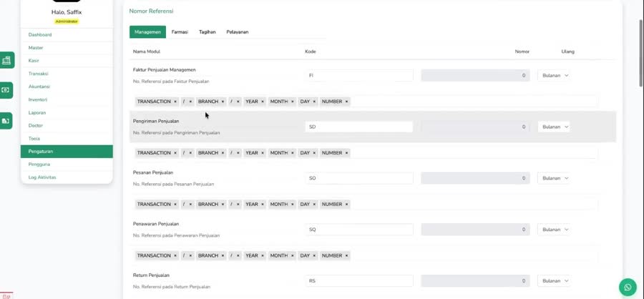Image resolution: width=644 pixels, height=299 pixels.
Task: Remove NUMBER tag from Pesanan Penjualan format
Action: 346,204
